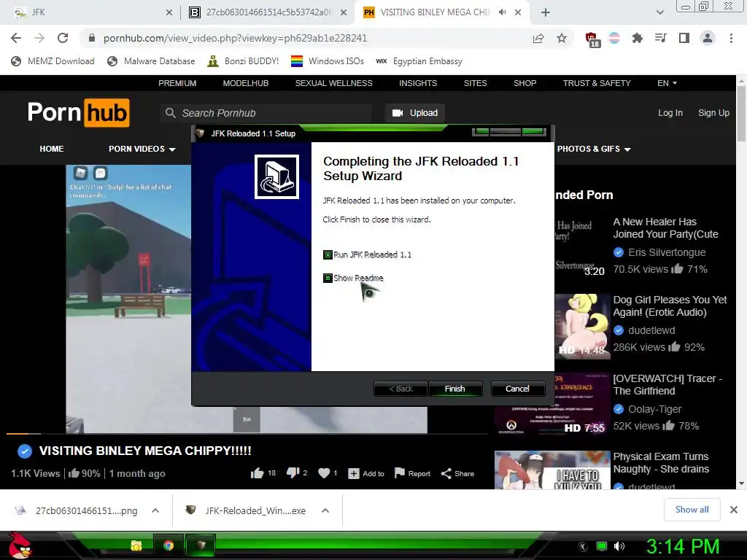Open Chrome from the taskbar
Viewport: 747px width, 560px height.
169,545
